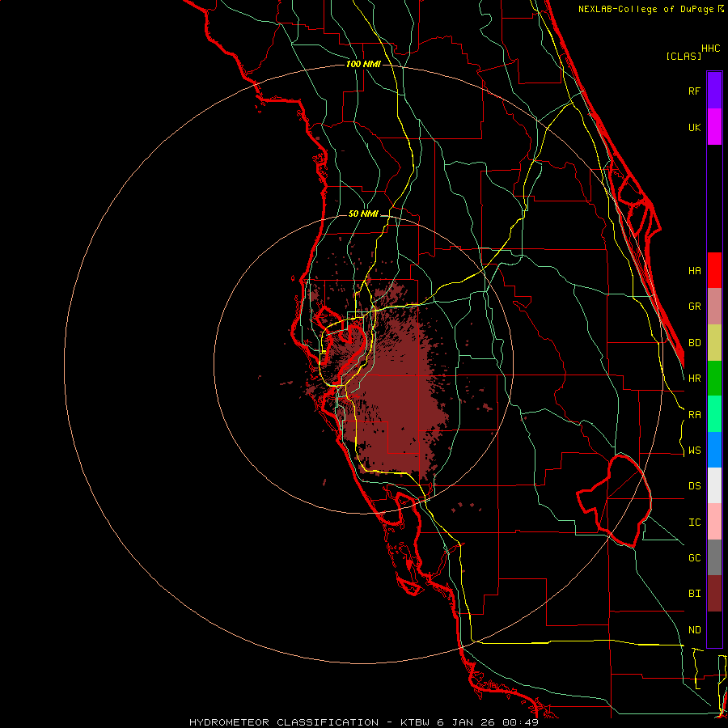Click the GC gray legend color swatch
This screenshot has height=728, width=728.
click(x=714, y=557)
